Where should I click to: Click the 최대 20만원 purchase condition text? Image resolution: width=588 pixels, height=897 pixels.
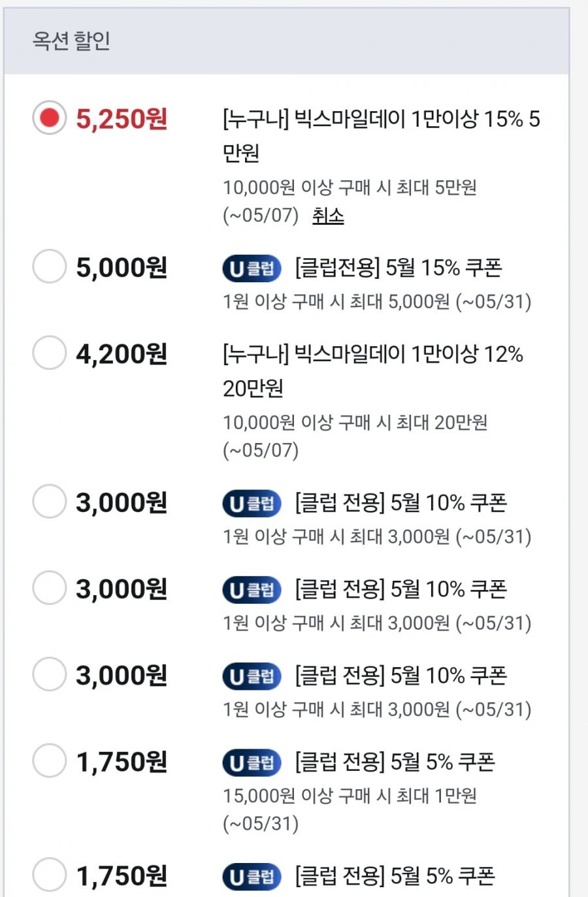pos(355,436)
